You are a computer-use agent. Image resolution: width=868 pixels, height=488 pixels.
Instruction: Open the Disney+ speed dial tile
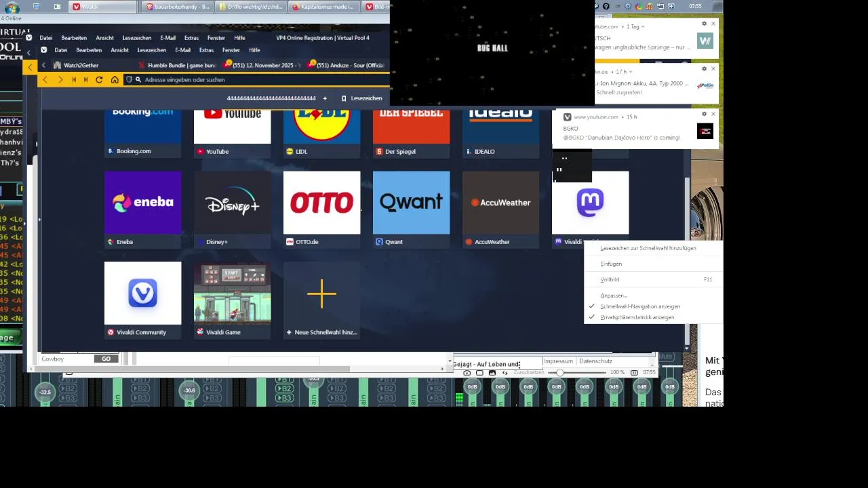coord(232,209)
